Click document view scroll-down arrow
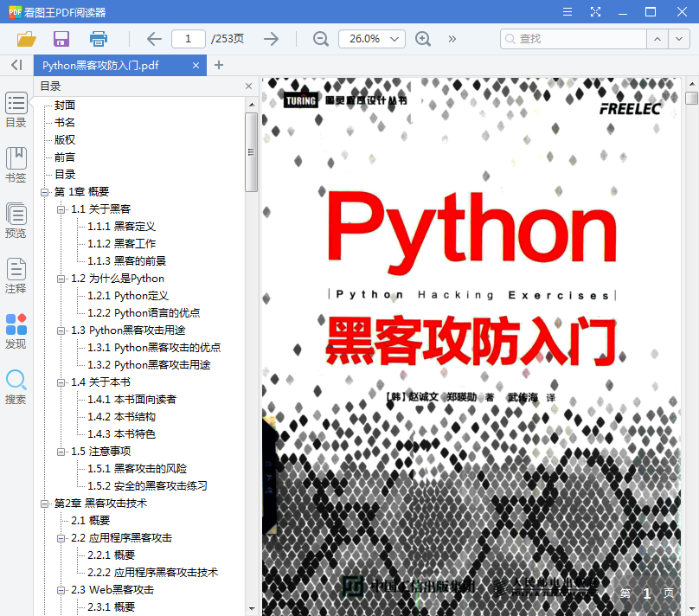Image resolution: width=699 pixels, height=616 pixels. tap(691, 609)
